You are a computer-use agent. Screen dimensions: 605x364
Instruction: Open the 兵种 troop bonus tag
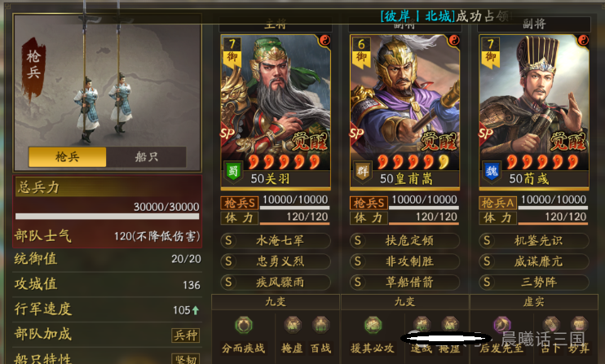(x=186, y=335)
